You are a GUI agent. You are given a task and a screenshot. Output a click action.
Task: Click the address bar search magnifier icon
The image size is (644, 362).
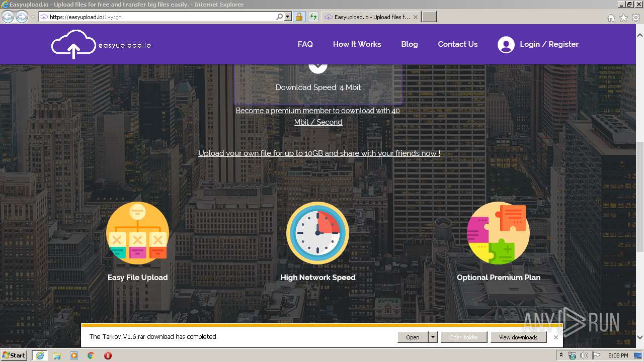[280, 17]
